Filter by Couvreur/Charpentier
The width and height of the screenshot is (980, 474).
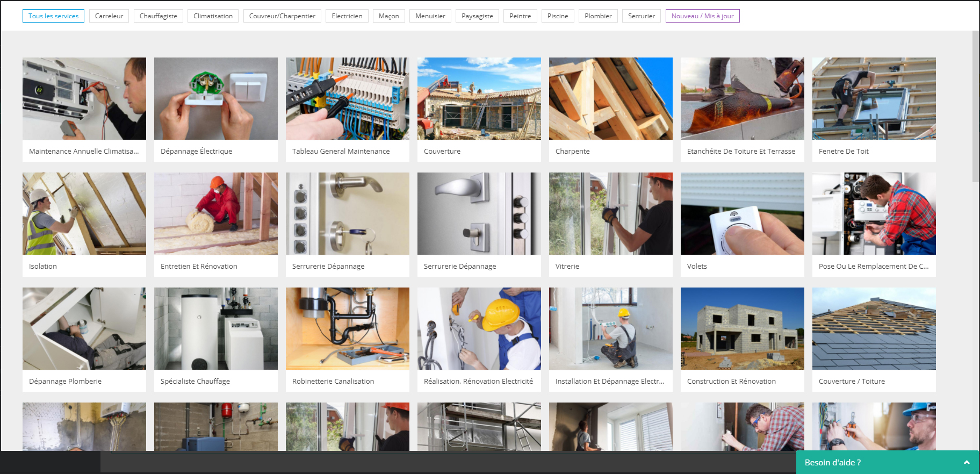tap(282, 16)
